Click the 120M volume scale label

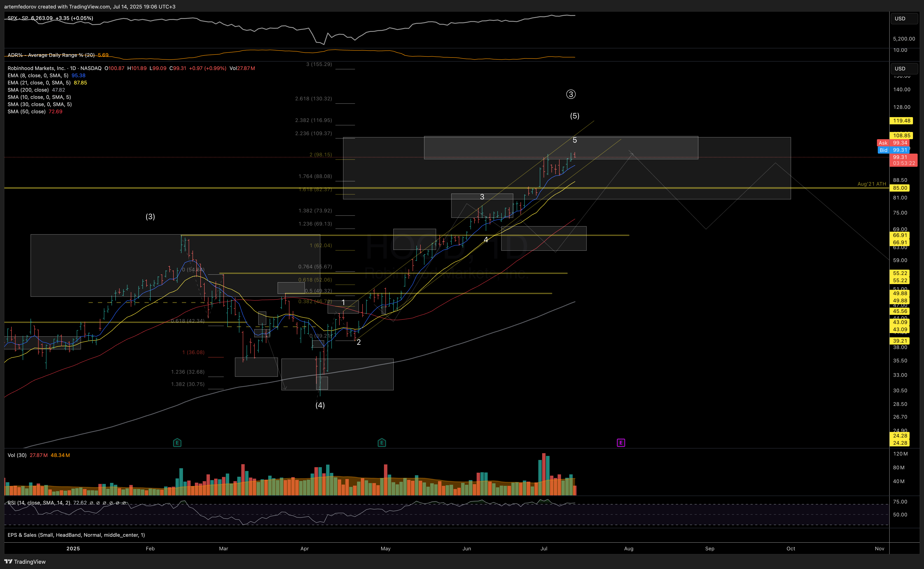(900, 454)
